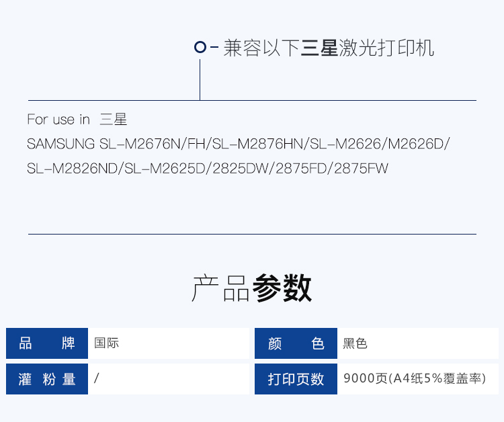Click the heading 兼容以下三星激光打印机
504x422 pixels.
click(328, 48)
